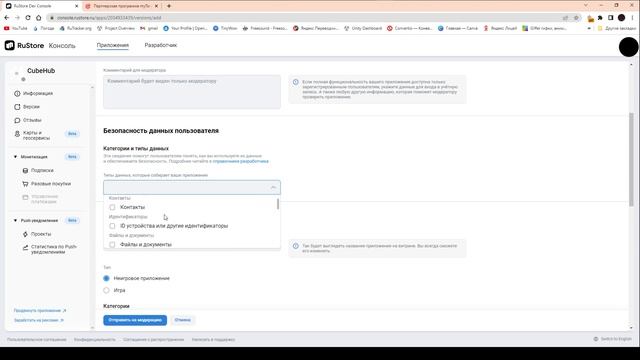
Task: Click the moderator comment text area
Action: [192, 92]
